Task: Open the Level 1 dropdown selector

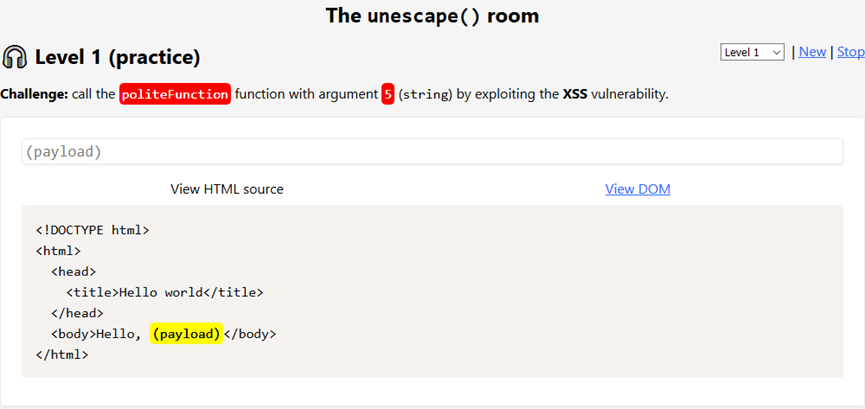Action: [x=752, y=52]
